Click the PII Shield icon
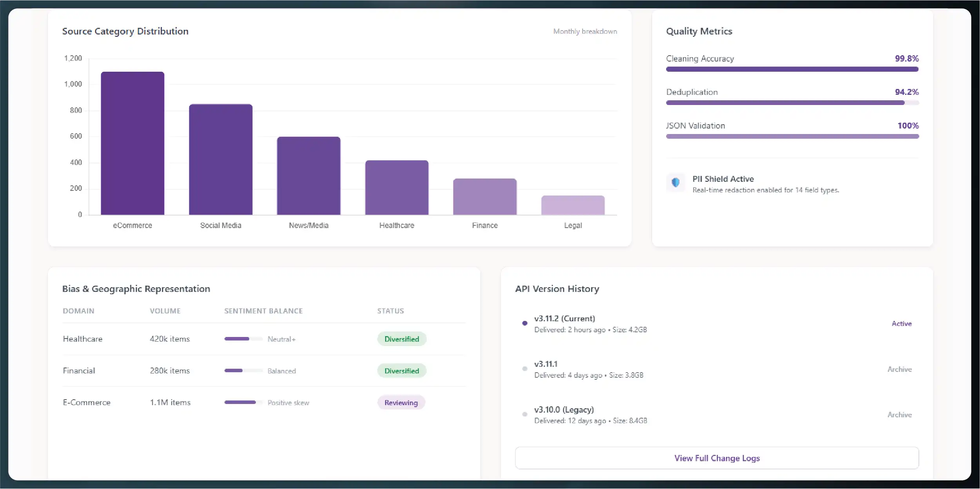The image size is (980, 489). tap(675, 183)
